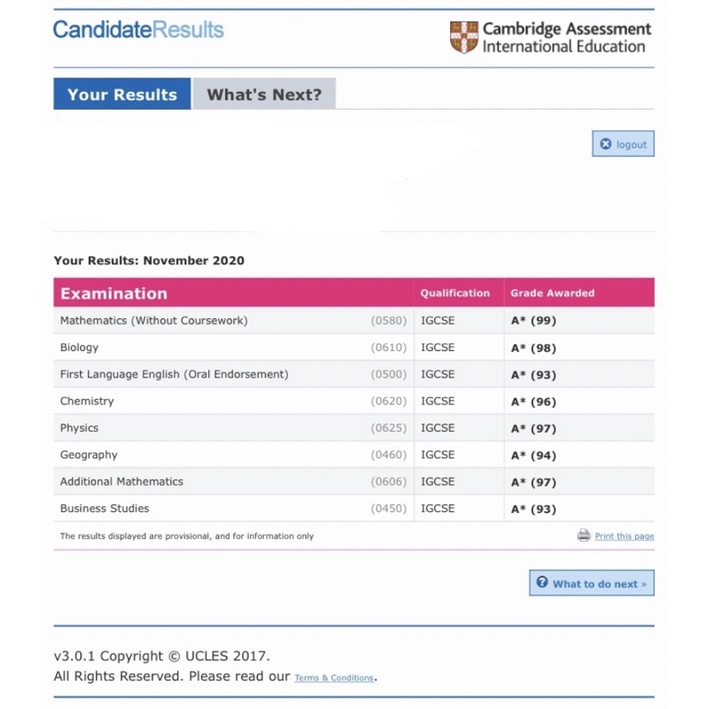Click the Cambridge Assessment shield logo
The height and width of the screenshot is (709, 709).
pyautogui.click(x=464, y=37)
